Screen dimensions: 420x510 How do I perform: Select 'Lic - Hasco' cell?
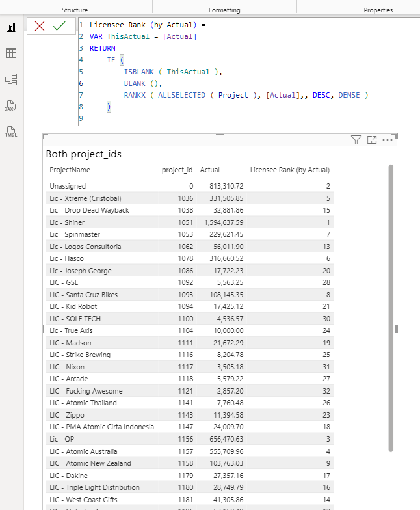click(x=66, y=258)
